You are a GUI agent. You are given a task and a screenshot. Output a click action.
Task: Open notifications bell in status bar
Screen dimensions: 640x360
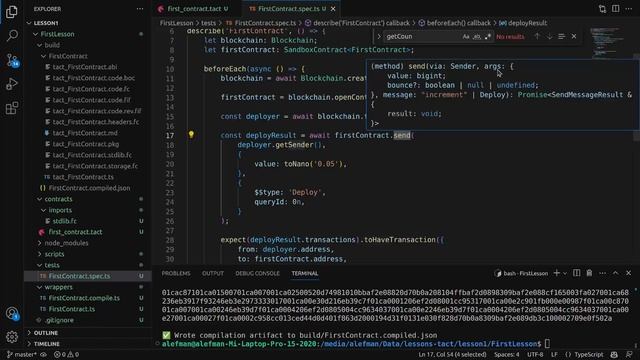point(629,355)
